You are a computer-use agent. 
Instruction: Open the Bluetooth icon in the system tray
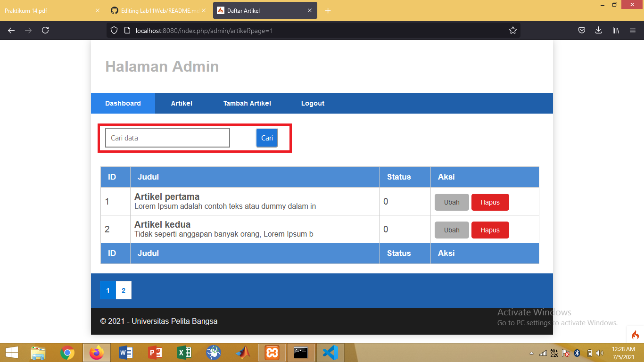(x=577, y=353)
